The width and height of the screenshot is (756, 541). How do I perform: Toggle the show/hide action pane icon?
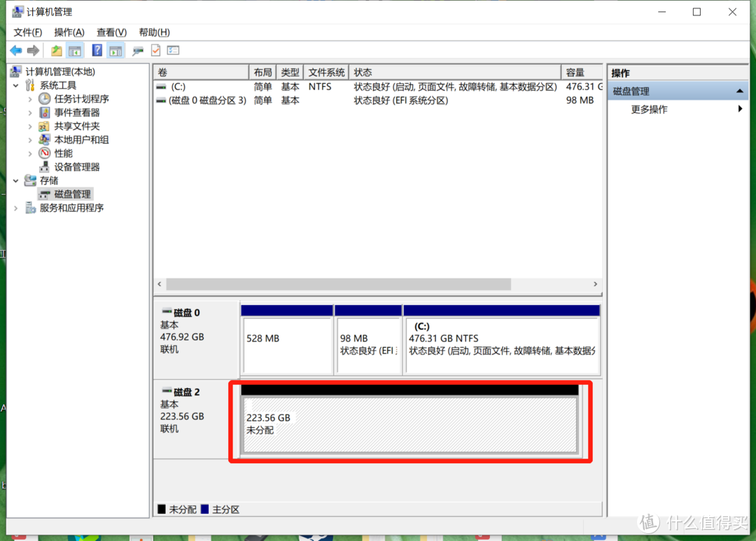[x=115, y=50]
